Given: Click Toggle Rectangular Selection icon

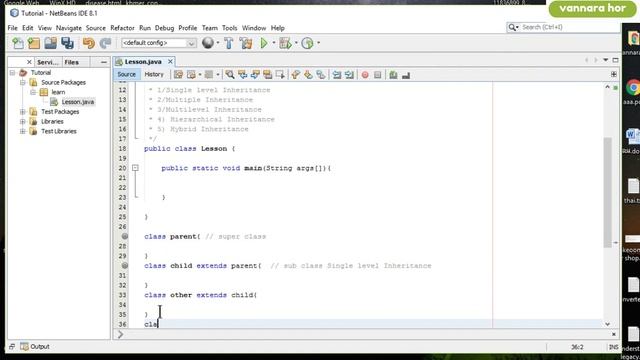Looking at the screenshot, I should click(280, 75).
